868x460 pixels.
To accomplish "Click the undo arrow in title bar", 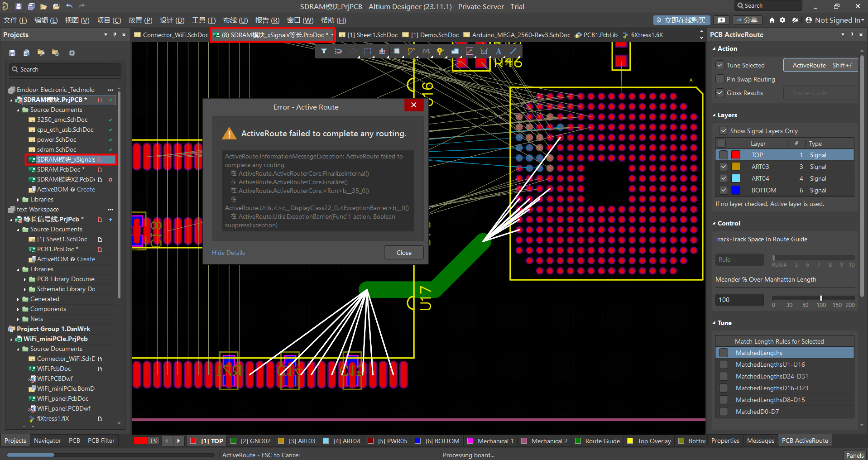I will [x=69, y=6].
